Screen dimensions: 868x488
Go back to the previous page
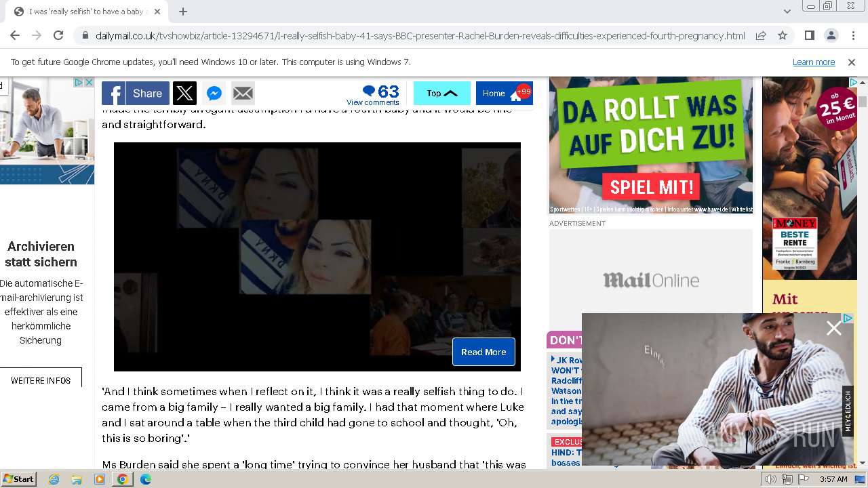[x=15, y=36]
